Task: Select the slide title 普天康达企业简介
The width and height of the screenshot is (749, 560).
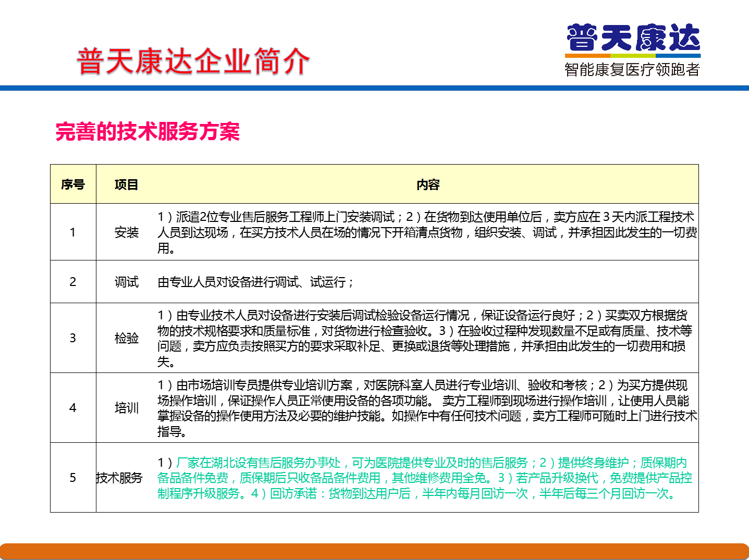Action: 193,61
